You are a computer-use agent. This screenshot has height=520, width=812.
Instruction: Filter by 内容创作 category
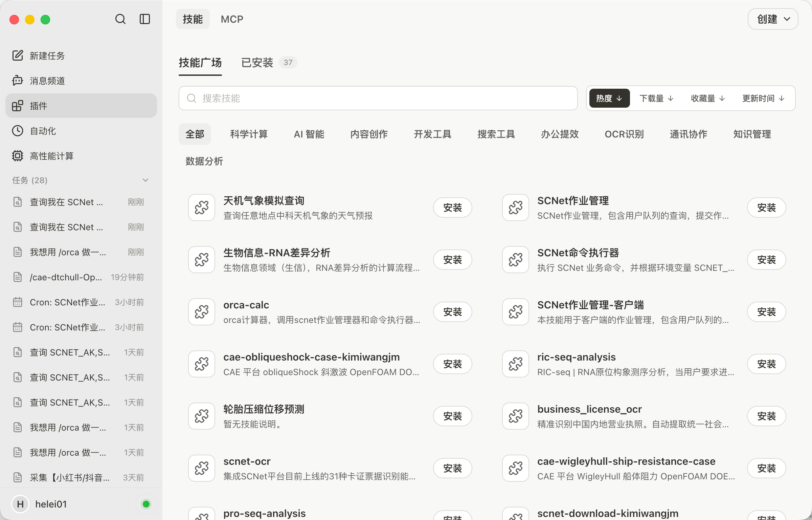[x=369, y=134]
